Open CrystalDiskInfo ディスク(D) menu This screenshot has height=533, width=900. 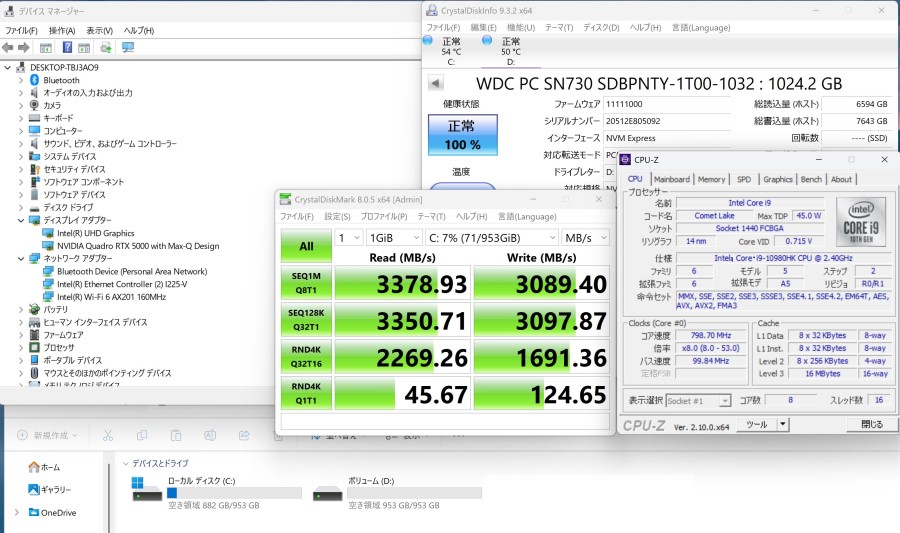coord(601,28)
